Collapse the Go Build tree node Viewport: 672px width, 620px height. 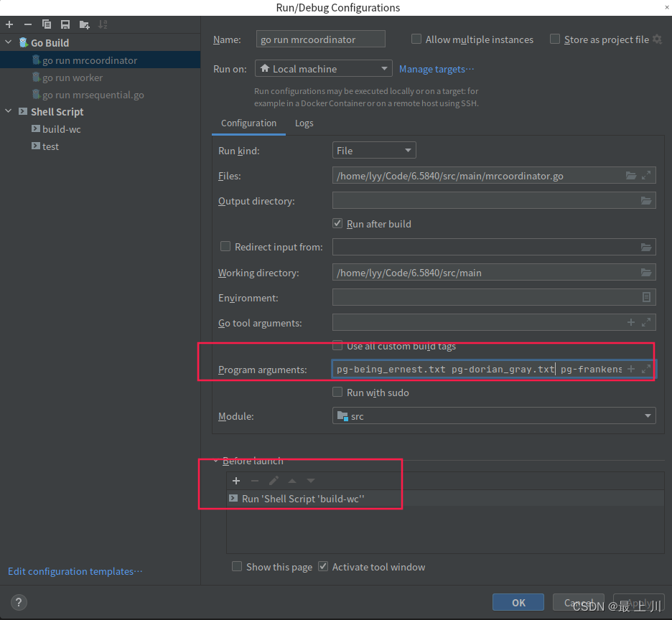pos(9,43)
